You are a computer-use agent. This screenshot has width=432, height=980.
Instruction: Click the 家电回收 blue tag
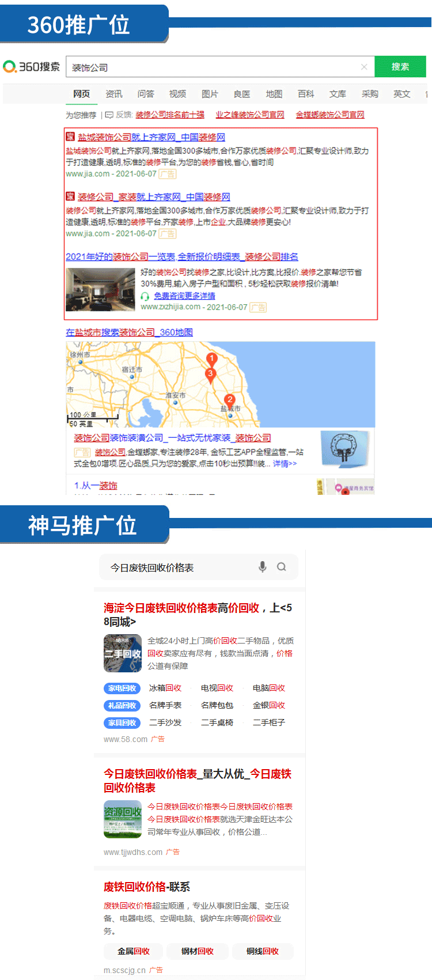(122, 688)
